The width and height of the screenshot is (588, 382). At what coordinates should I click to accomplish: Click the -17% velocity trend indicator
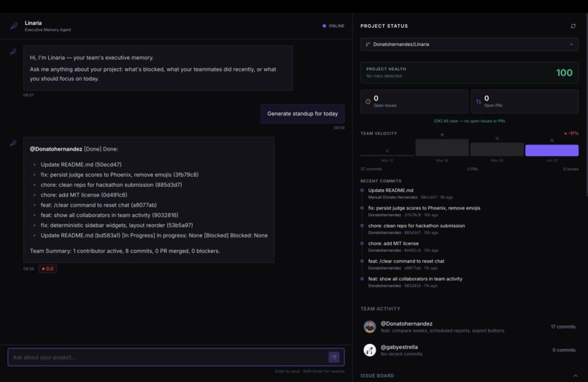coord(570,134)
